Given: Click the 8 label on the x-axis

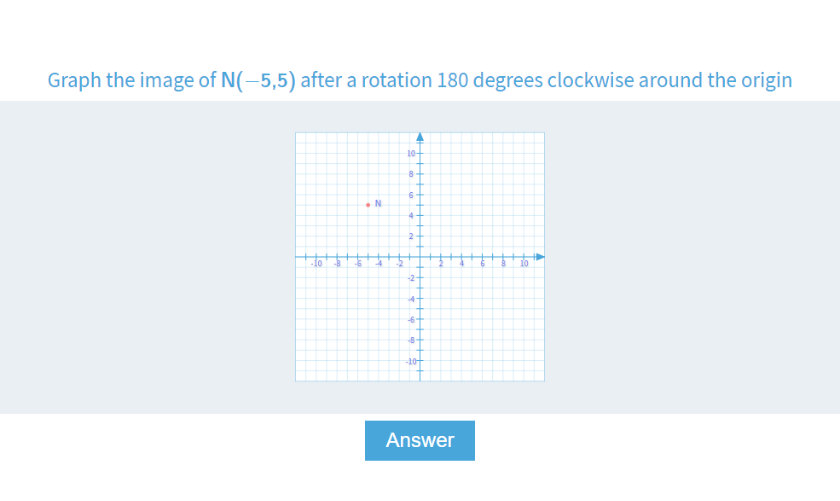Looking at the screenshot, I should point(503,265).
